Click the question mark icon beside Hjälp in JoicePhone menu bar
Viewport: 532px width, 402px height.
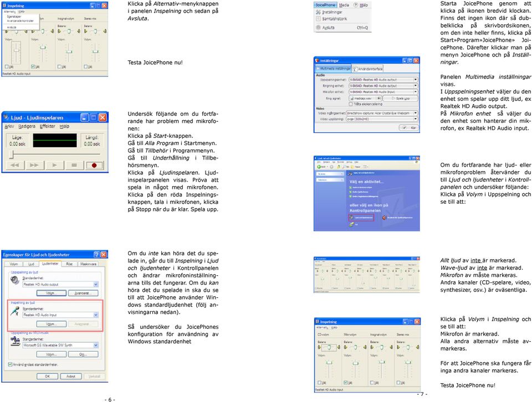[356, 5]
